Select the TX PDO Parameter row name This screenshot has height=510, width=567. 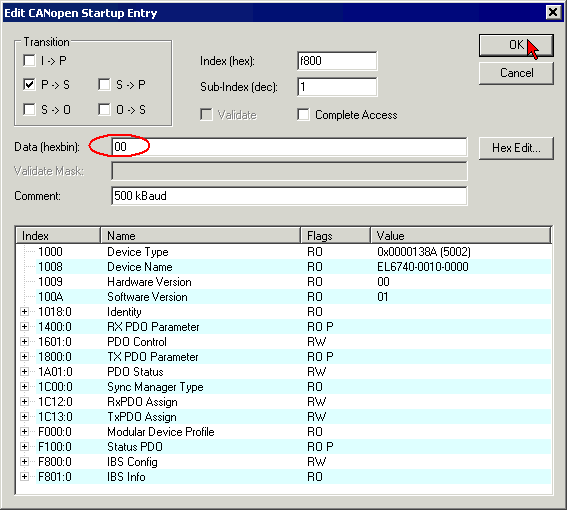153,357
